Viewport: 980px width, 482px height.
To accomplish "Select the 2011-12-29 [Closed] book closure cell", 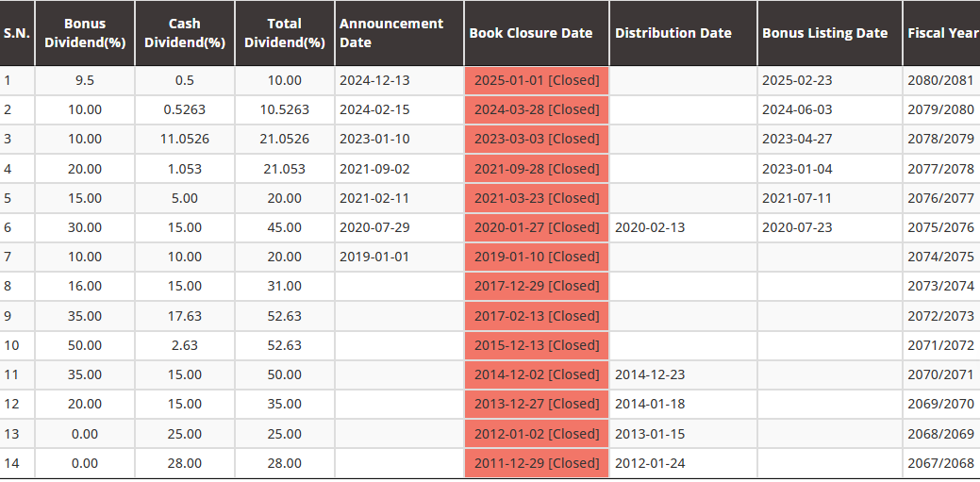I will click(x=536, y=463).
